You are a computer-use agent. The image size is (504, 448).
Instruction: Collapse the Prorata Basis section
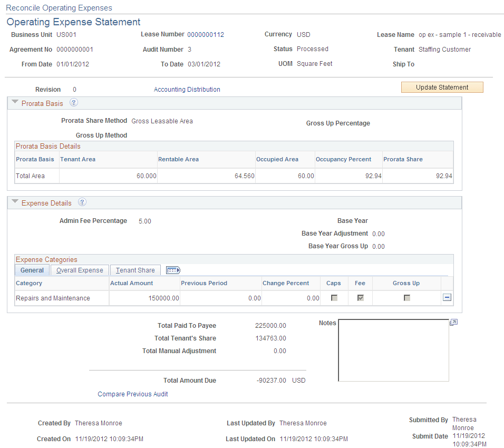pyautogui.click(x=15, y=102)
